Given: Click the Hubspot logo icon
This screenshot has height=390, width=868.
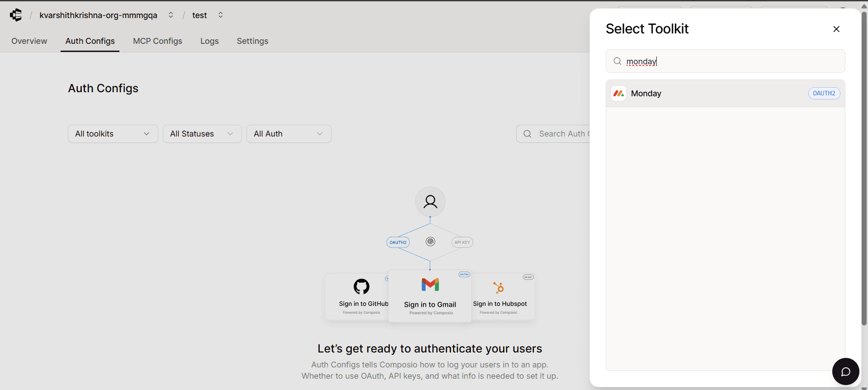Looking at the screenshot, I should [x=498, y=287].
